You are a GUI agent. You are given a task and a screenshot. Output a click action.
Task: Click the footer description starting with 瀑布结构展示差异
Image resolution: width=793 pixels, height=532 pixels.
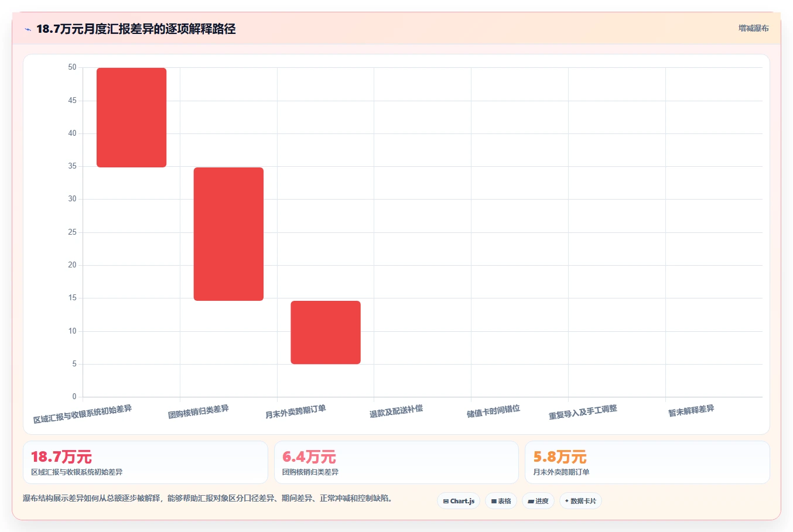pos(207,499)
